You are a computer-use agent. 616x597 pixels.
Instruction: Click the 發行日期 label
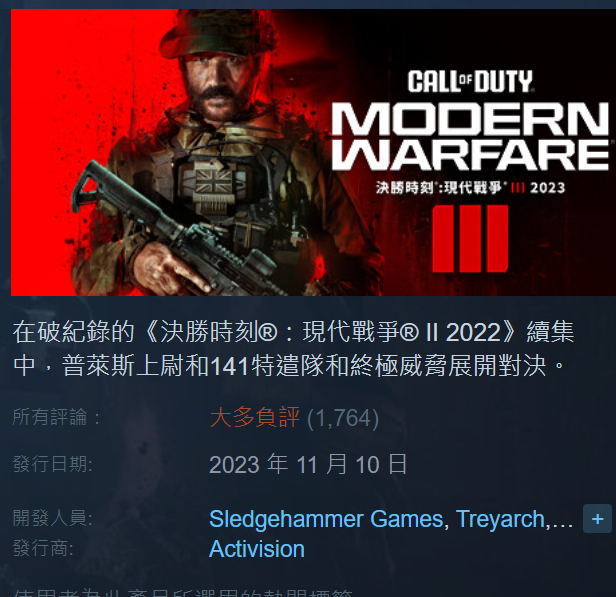click(x=53, y=464)
